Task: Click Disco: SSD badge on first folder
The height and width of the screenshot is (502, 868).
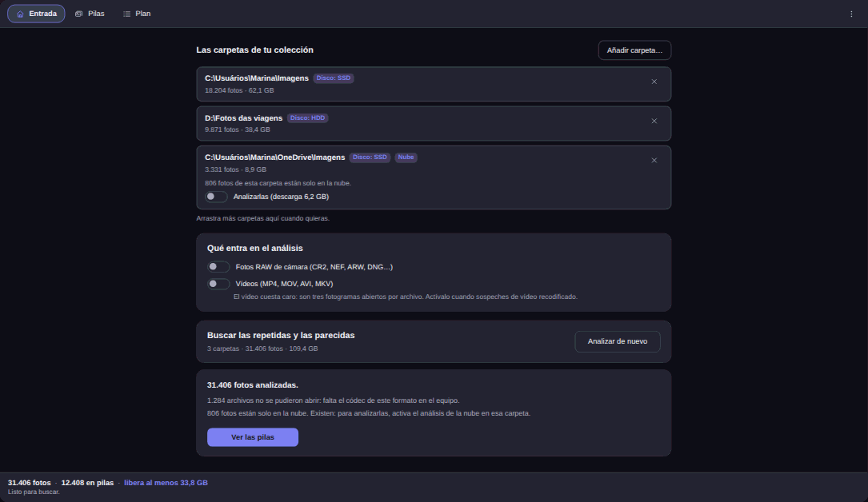Action: point(334,78)
